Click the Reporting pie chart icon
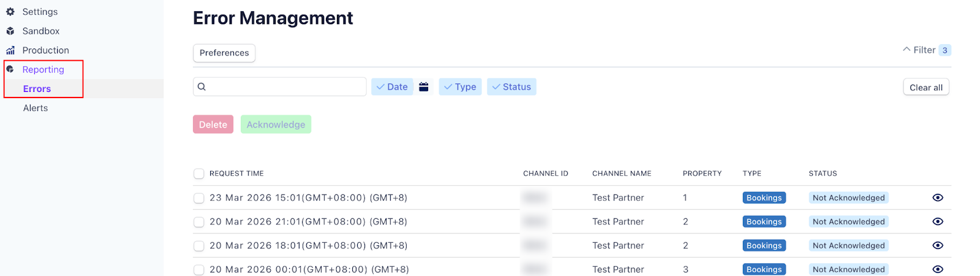This screenshot has height=276, width=980. [x=10, y=69]
